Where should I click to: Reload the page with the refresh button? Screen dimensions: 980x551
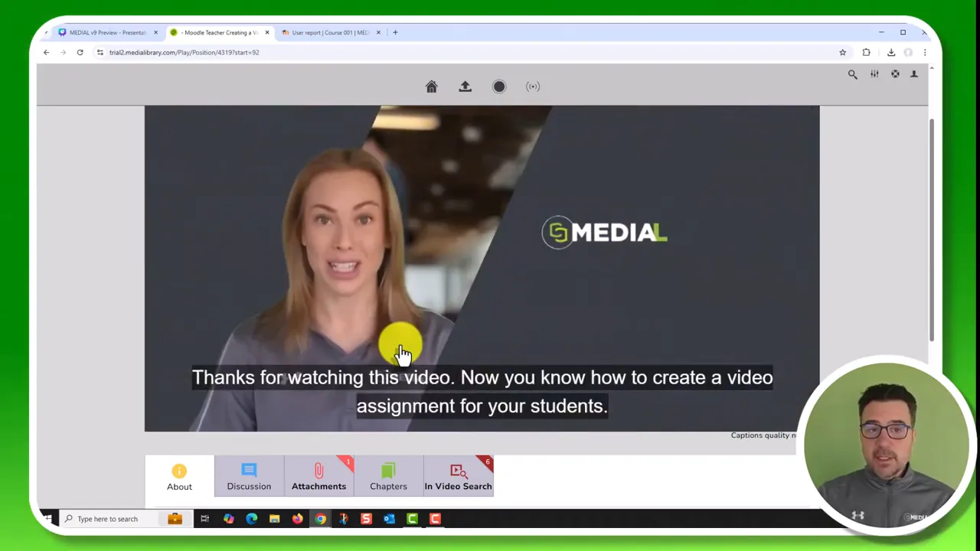pos(80,53)
